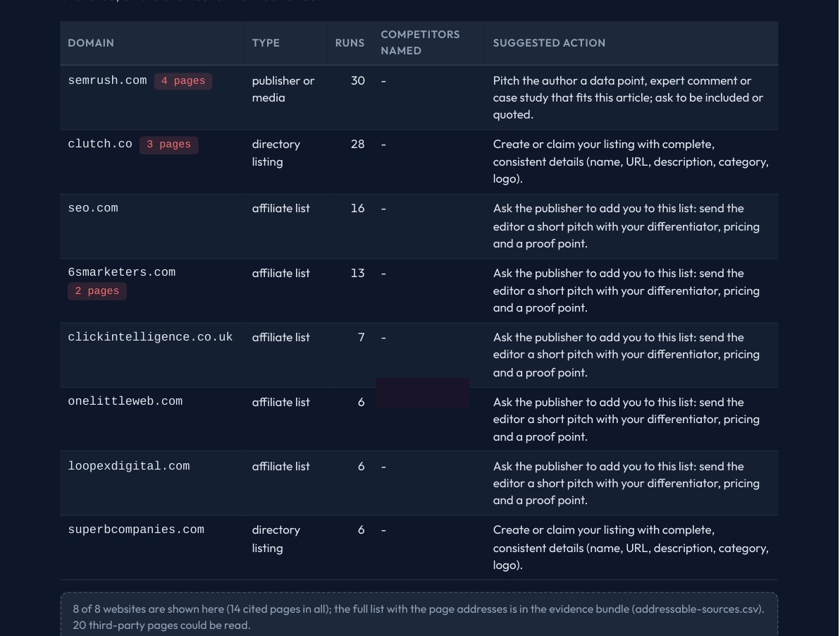Click the runs value 28 for clutch.co
The image size is (840, 636).
point(358,144)
